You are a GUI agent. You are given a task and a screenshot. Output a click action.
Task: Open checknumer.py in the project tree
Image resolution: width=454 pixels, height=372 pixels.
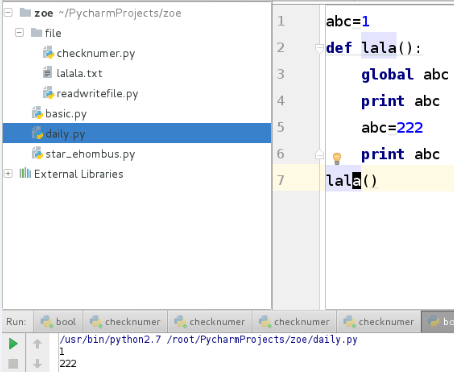96,53
